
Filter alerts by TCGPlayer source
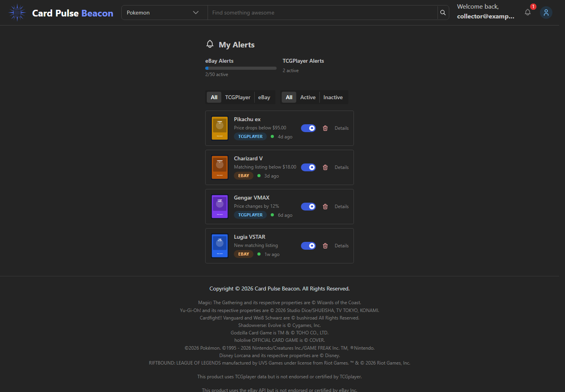point(238,97)
